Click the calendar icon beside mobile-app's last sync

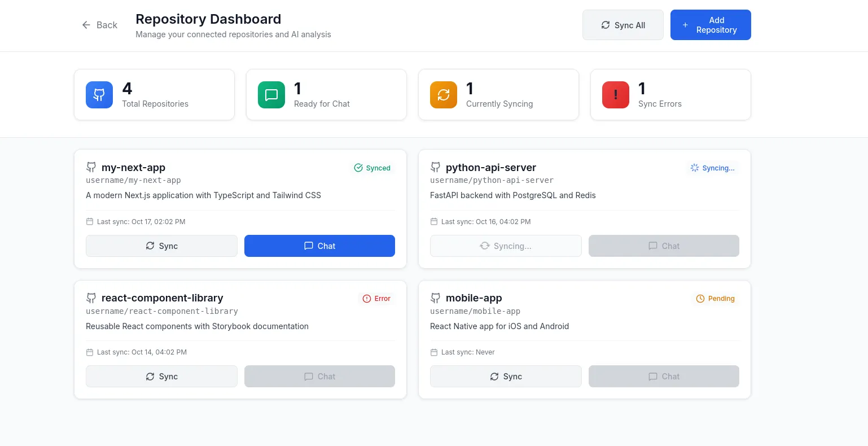(x=433, y=352)
